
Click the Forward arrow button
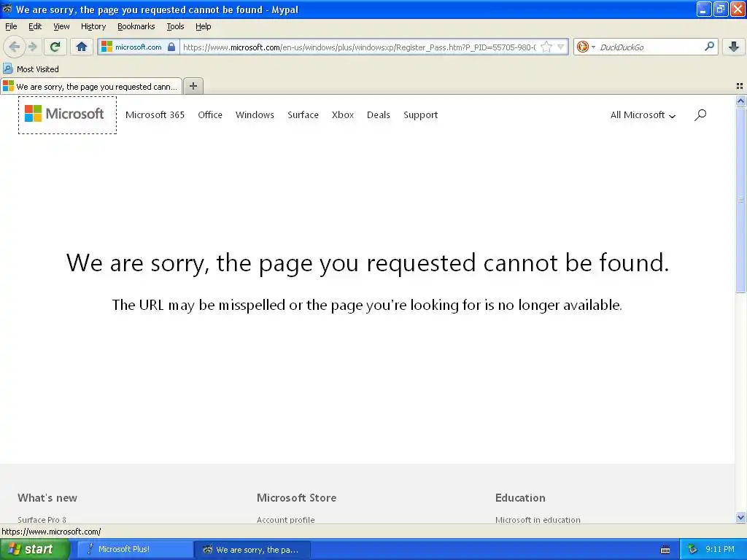tap(33, 47)
